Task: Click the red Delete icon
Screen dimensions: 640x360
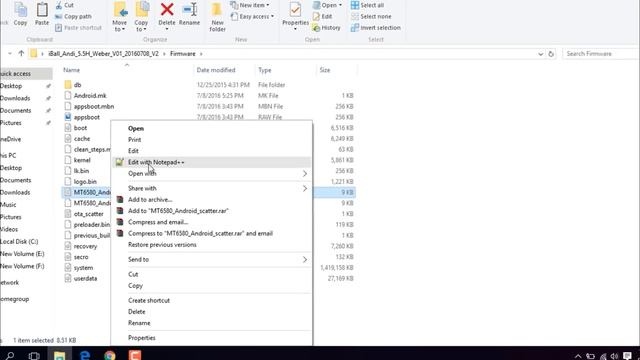Action: coord(167,10)
